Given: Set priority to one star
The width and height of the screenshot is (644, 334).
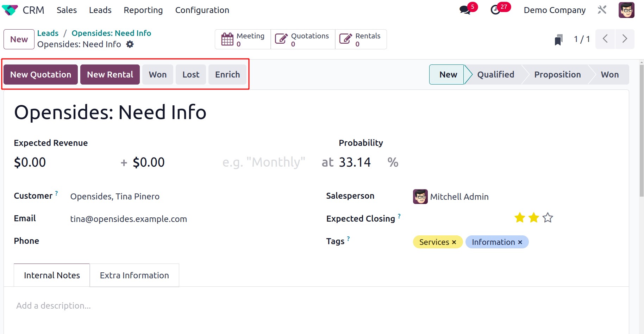Looking at the screenshot, I should pyautogui.click(x=520, y=218).
